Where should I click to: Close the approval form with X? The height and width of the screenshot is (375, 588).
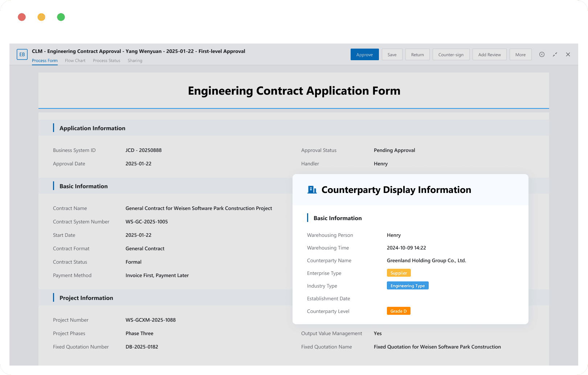click(x=568, y=54)
